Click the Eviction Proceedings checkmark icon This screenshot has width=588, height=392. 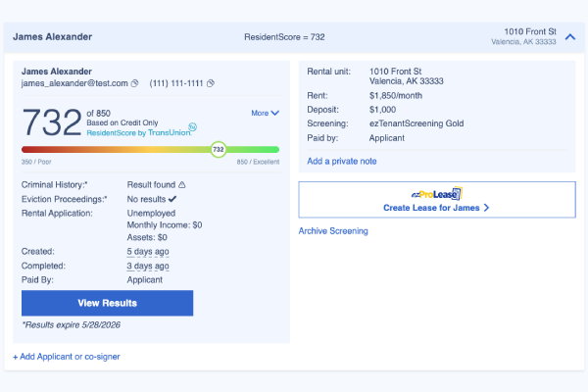coord(172,199)
